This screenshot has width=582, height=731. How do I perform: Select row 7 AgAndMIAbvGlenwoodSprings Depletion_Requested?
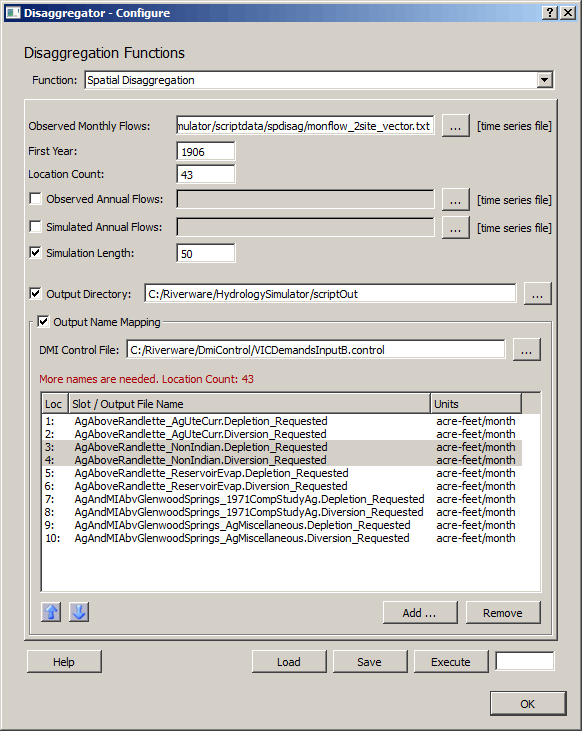[282, 499]
